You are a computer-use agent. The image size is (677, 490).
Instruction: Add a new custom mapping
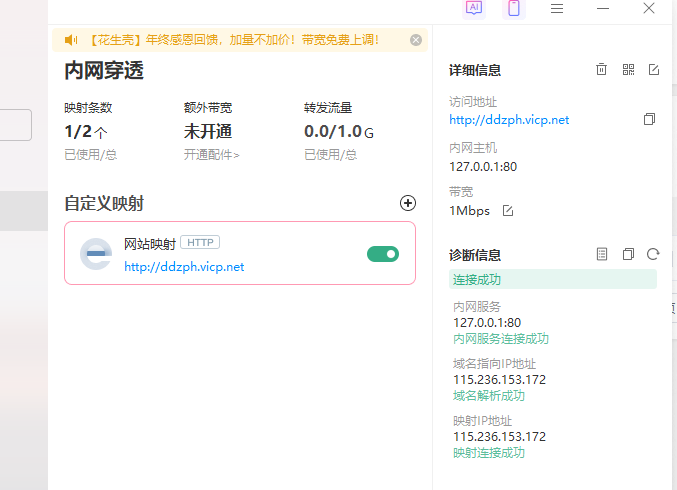click(x=407, y=203)
